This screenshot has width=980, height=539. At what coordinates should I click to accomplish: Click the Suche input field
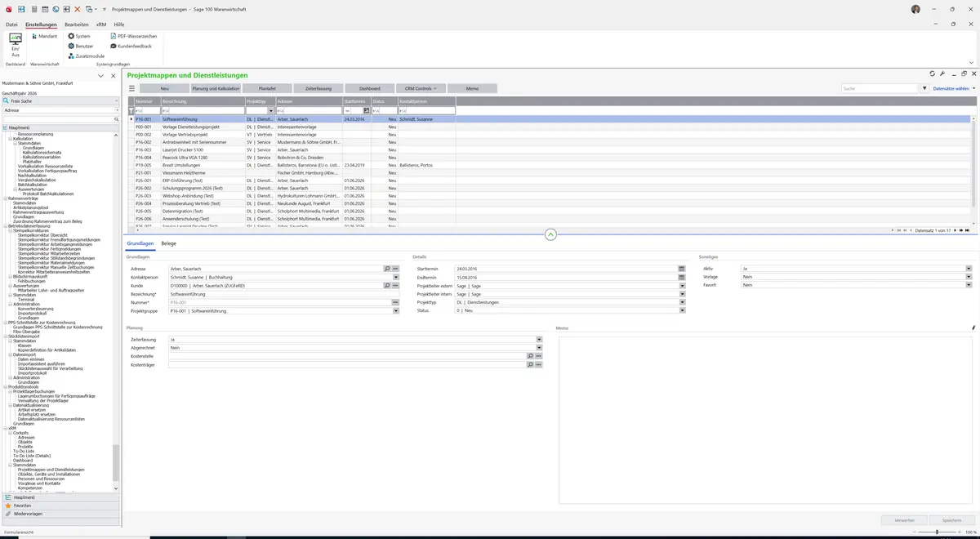[880, 88]
